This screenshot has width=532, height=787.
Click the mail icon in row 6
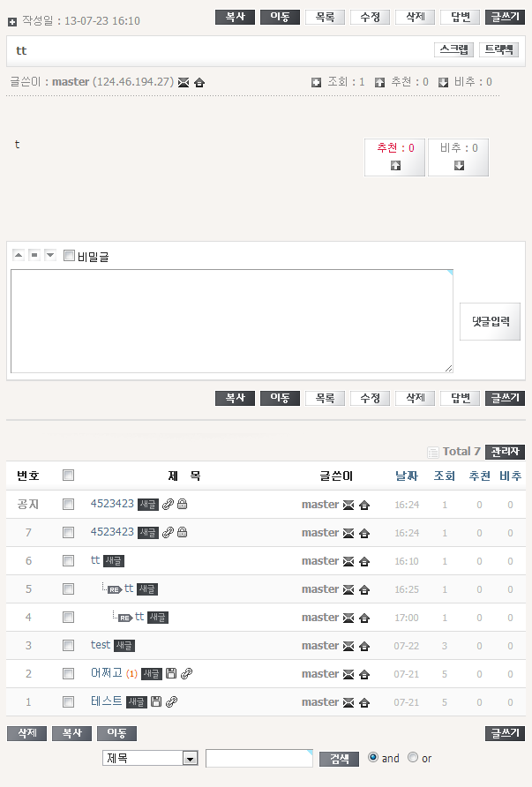coord(348,562)
